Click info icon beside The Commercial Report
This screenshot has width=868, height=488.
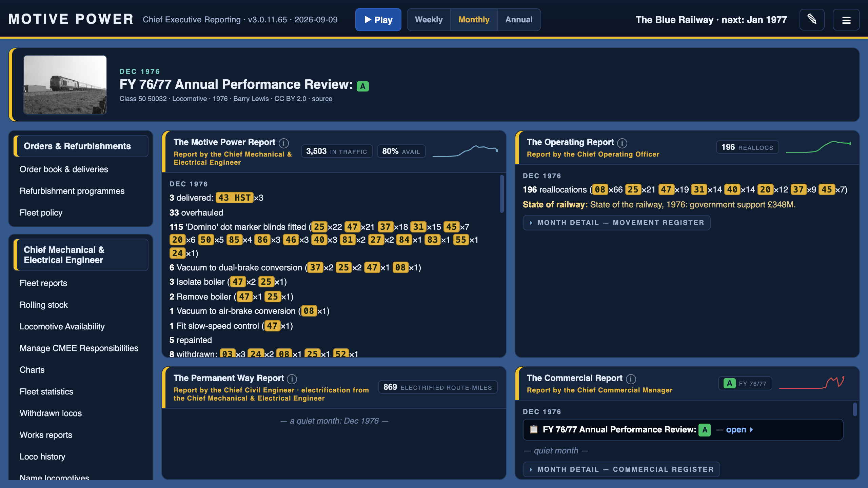(631, 379)
